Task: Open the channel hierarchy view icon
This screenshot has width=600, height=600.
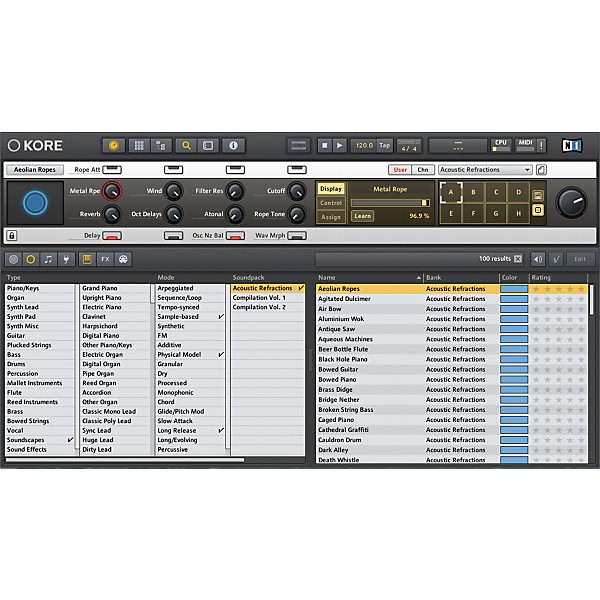Action: tap(161, 146)
